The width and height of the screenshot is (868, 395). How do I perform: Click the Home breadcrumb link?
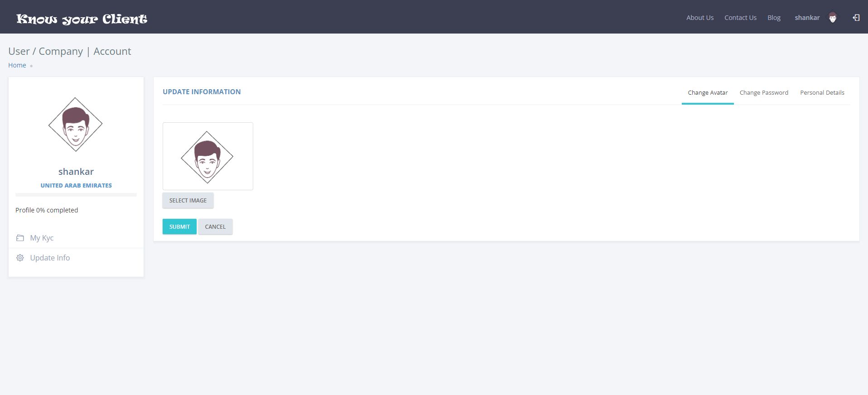pyautogui.click(x=17, y=65)
